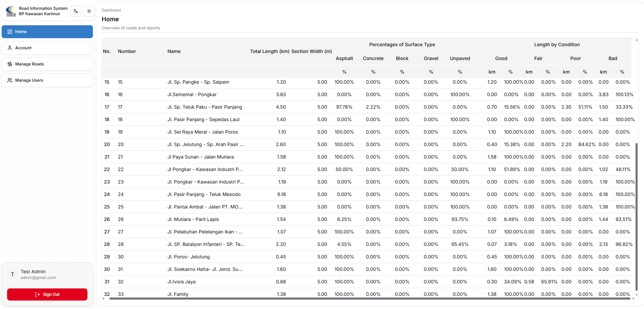Click the Manage Users people icon
Screen dimensions: 644x309
pyautogui.click(x=9, y=80)
